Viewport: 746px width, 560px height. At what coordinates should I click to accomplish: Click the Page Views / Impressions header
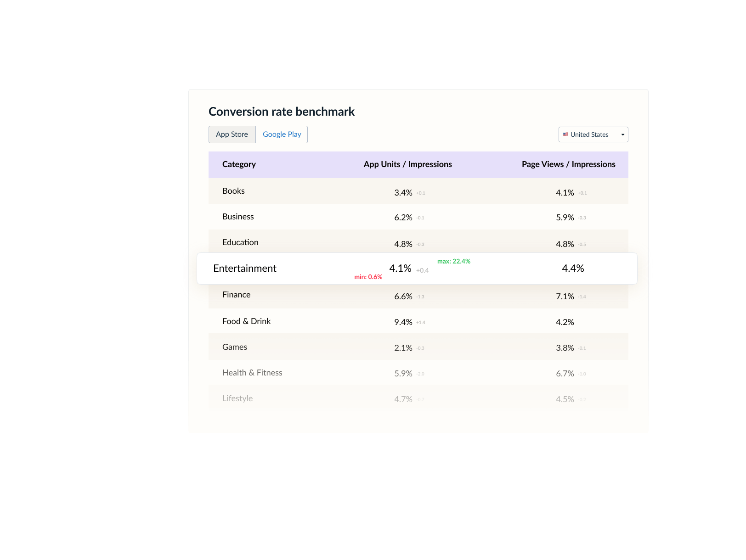(568, 164)
